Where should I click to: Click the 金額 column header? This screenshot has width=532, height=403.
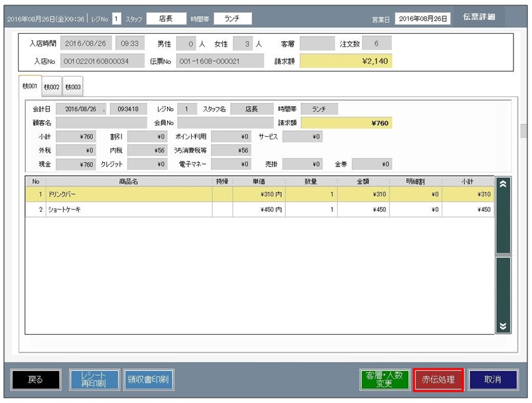click(363, 181)
